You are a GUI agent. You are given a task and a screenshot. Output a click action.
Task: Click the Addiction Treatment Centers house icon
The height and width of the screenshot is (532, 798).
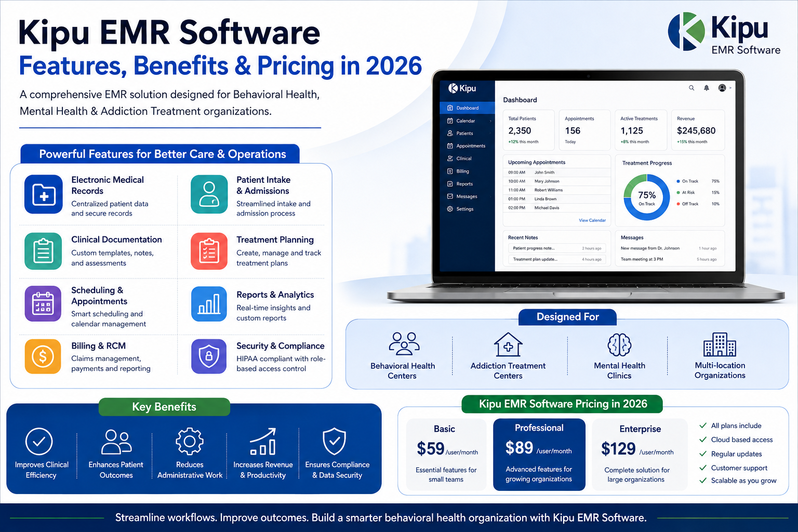click(508, 345)
